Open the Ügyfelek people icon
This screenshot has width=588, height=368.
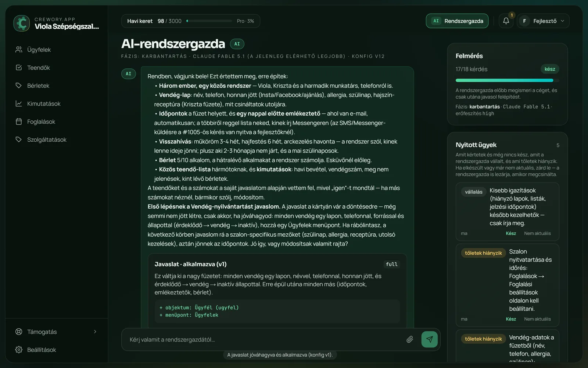pyautogui.click(x=19, y=49)
